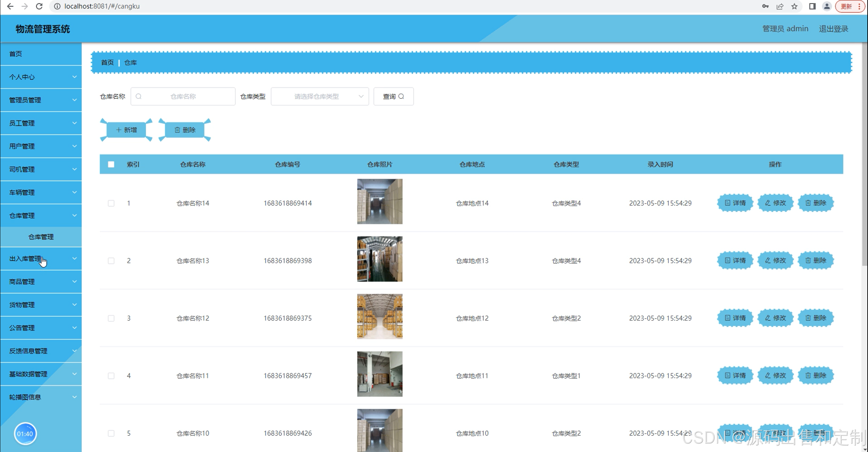Click the browser reload icon

(39, 6)
